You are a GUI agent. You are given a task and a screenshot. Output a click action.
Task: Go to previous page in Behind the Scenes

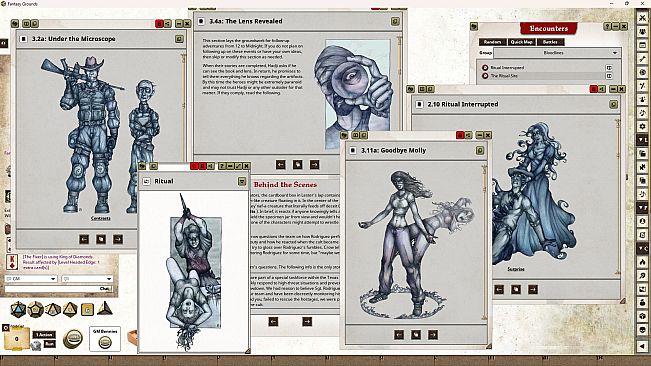pos(273,322)
